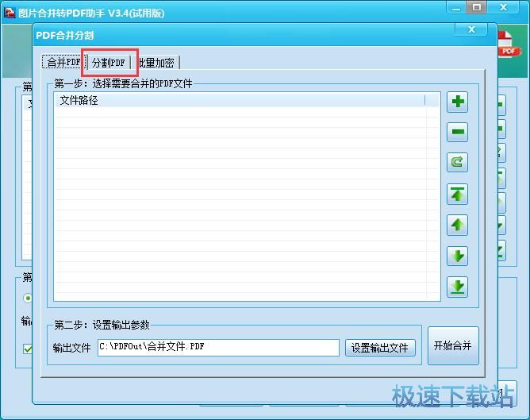
Task: Move file to bottom with the down-arrow-and-bar icon
Action: 457,287
